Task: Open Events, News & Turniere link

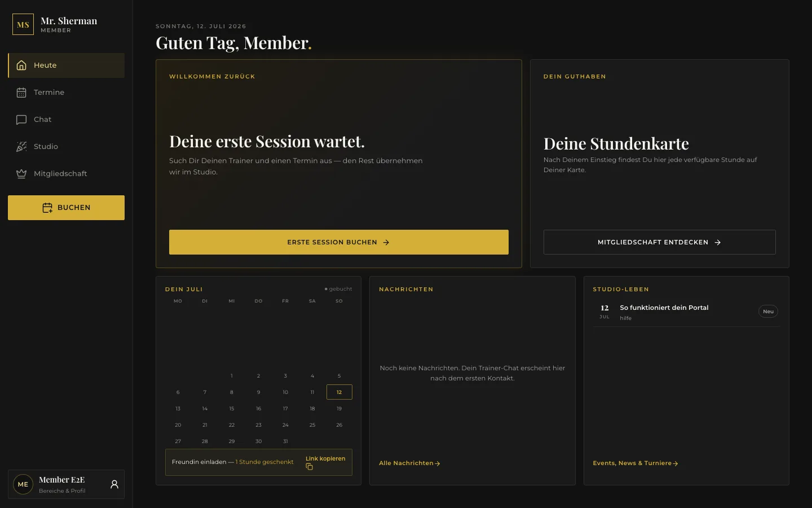Action: coord(636,463)
